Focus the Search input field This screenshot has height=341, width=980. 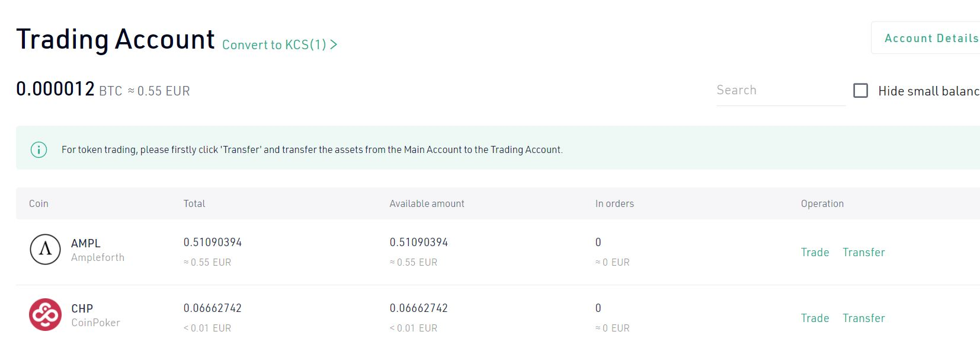(x=780, y=90)
